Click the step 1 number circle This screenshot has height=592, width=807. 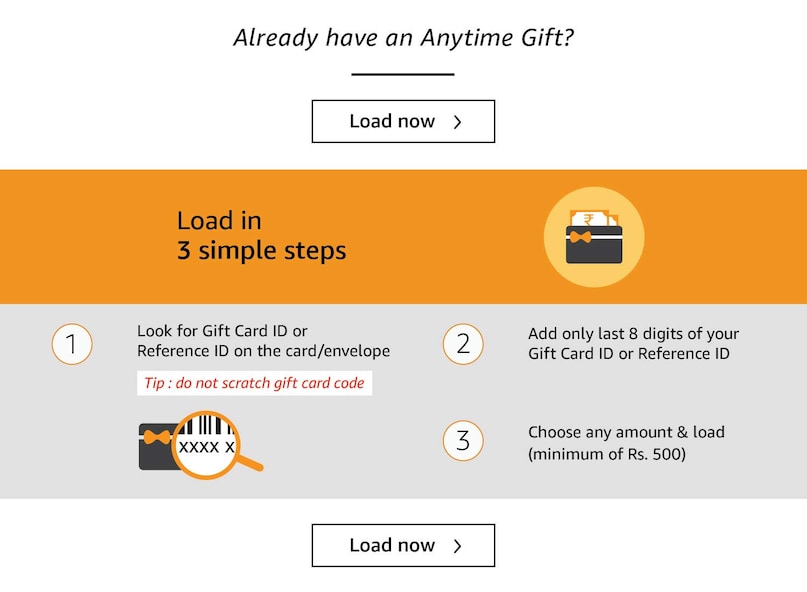[x=71, y=344]
